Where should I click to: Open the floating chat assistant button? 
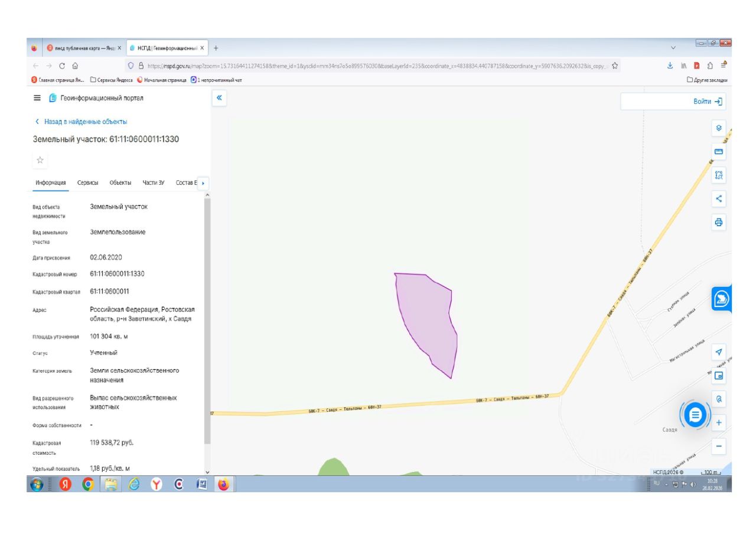(x=695, y=415)
